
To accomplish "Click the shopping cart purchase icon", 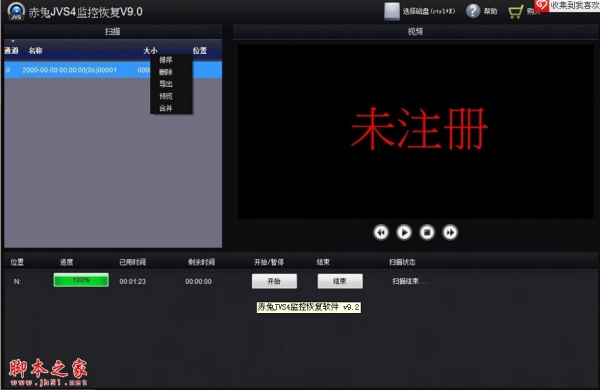I will 515,11.
